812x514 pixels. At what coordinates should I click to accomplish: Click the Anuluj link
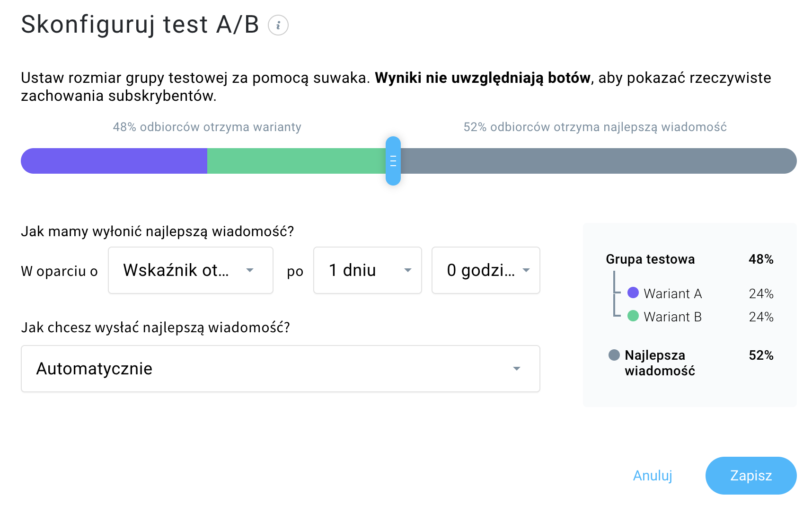coord(653,476)
